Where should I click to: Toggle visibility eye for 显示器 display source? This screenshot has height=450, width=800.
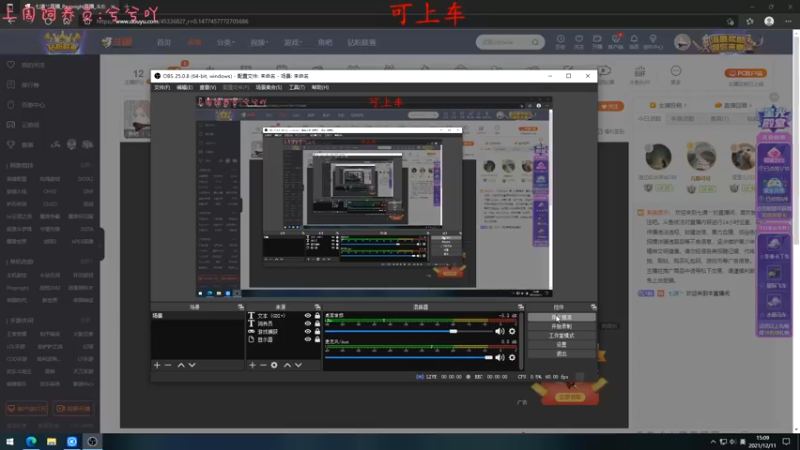[308, 339]
